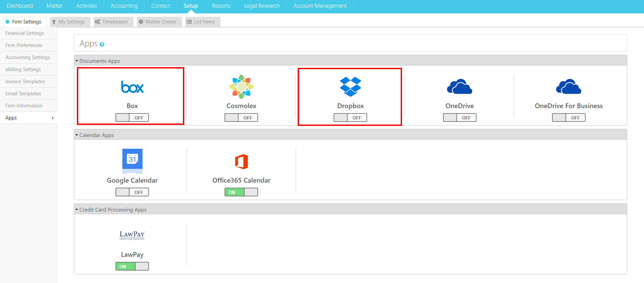Open Firm Information in sidebar

[x=29, y=106]
